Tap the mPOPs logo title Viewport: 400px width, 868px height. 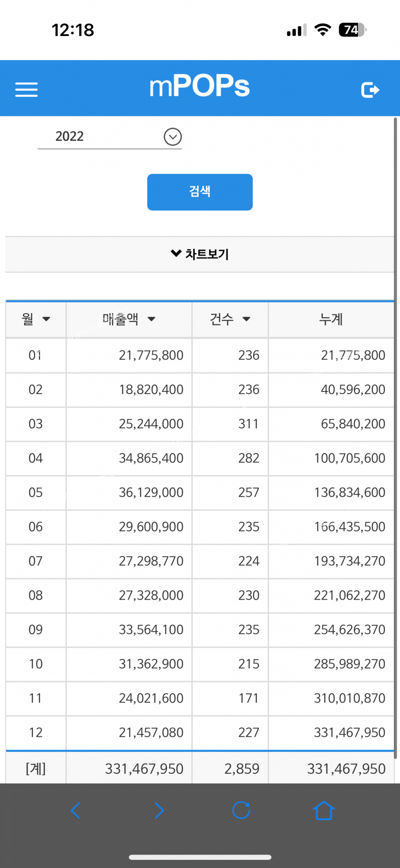coord(200,86)
